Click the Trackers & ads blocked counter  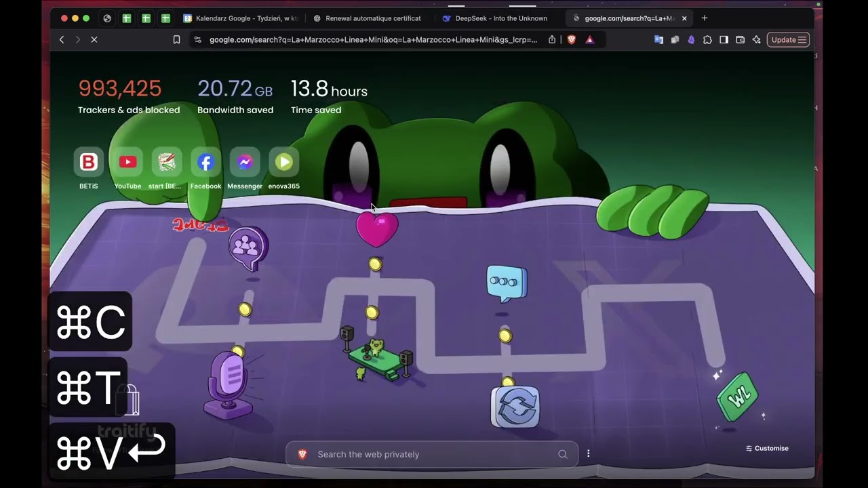pos(129,96)
